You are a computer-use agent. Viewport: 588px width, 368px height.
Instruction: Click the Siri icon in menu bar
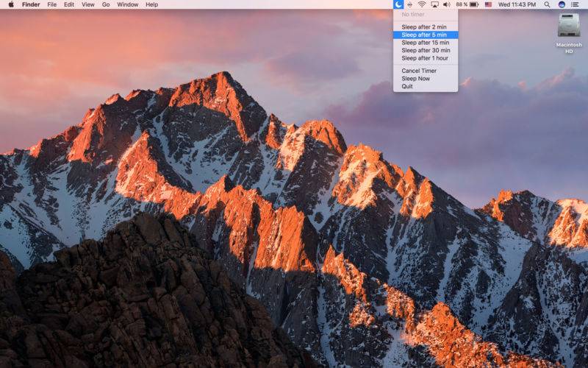pos(562,4)
